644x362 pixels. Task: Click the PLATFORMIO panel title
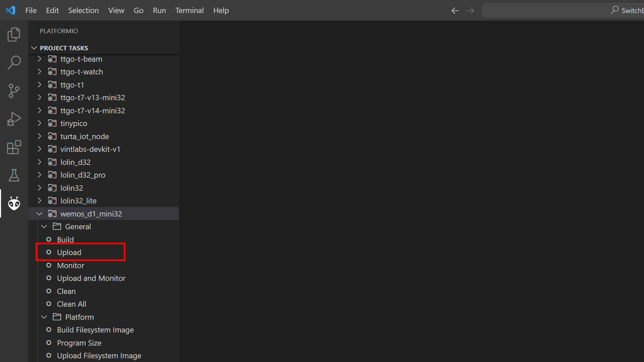point(59,31)
